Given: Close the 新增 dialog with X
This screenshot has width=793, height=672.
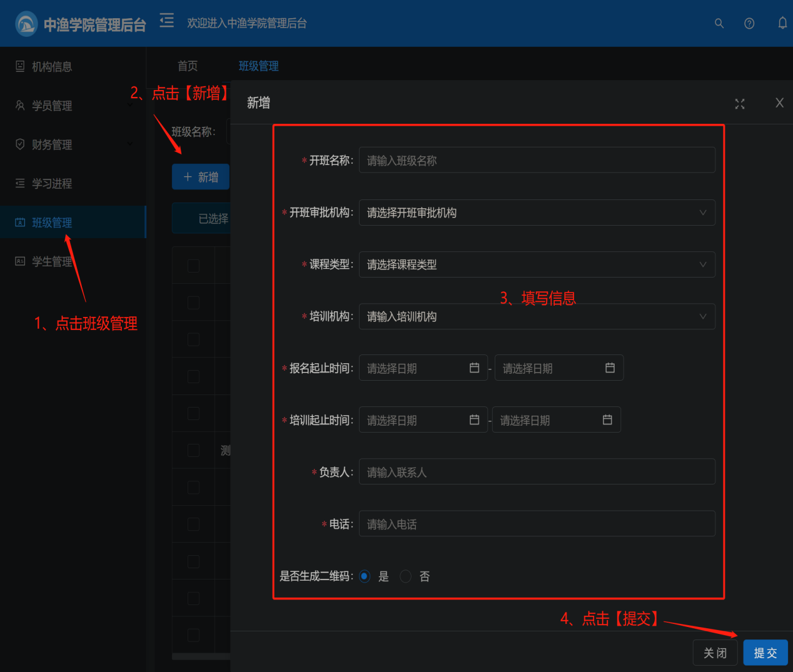Looking at the screenshot, I should coord(779,103).
